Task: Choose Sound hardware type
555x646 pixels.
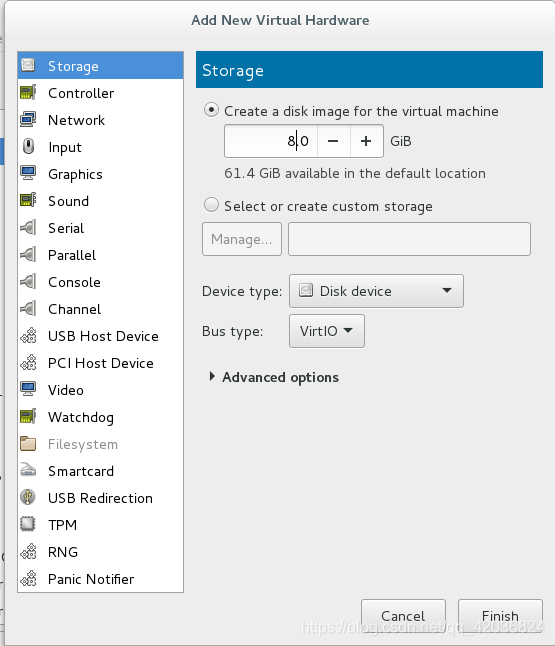Action: [101, 201]
